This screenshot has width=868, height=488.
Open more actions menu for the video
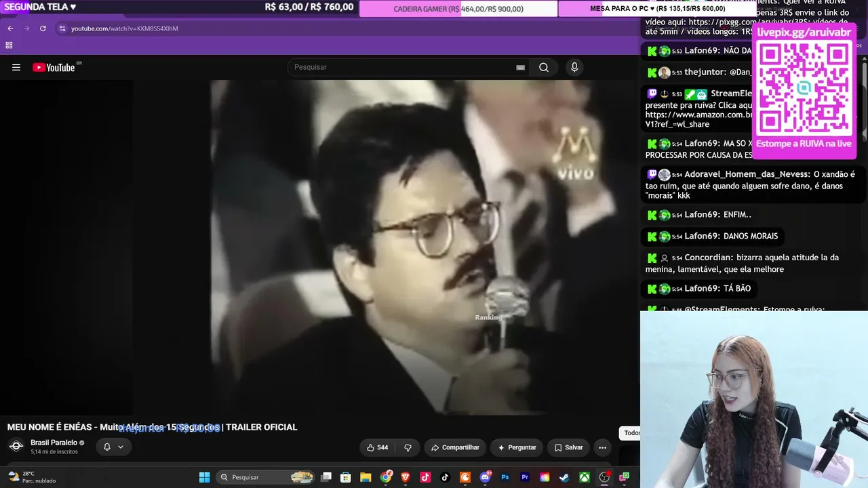602,447
